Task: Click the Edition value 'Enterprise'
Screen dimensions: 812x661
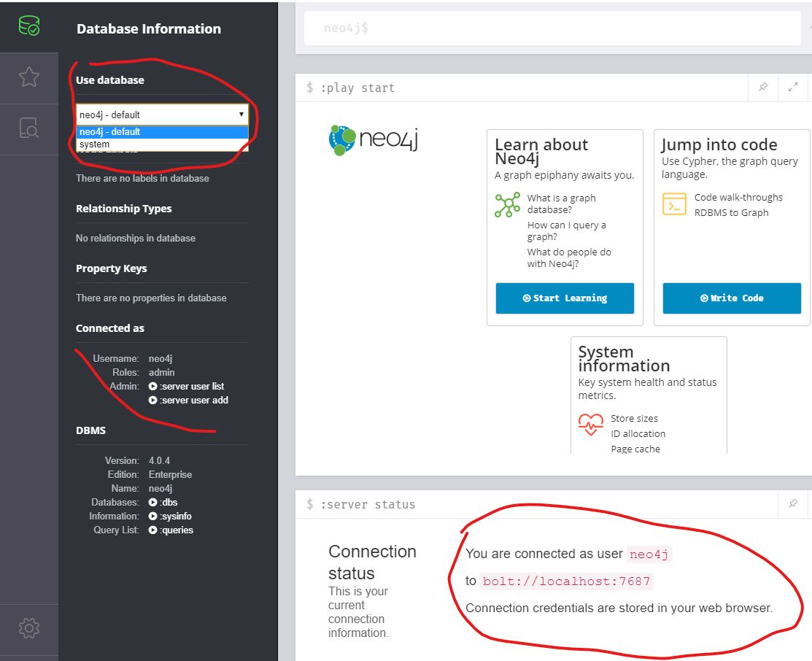Action: (170, 474)
